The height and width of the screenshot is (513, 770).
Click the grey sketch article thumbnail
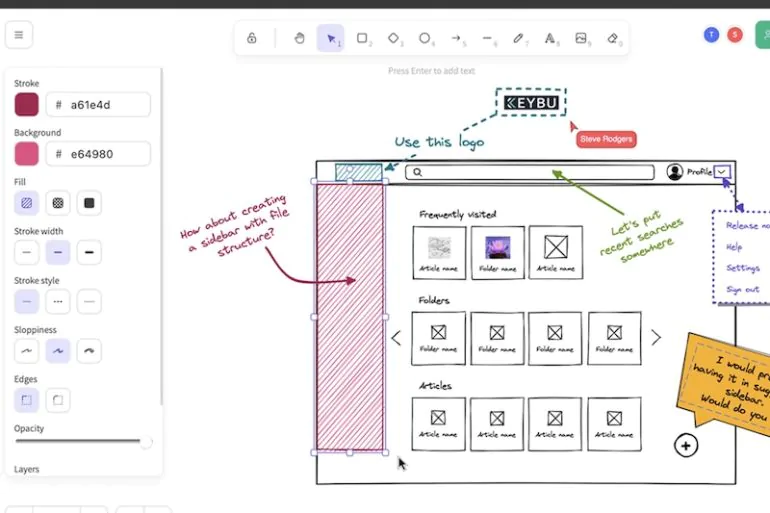[x=440, y=247]
